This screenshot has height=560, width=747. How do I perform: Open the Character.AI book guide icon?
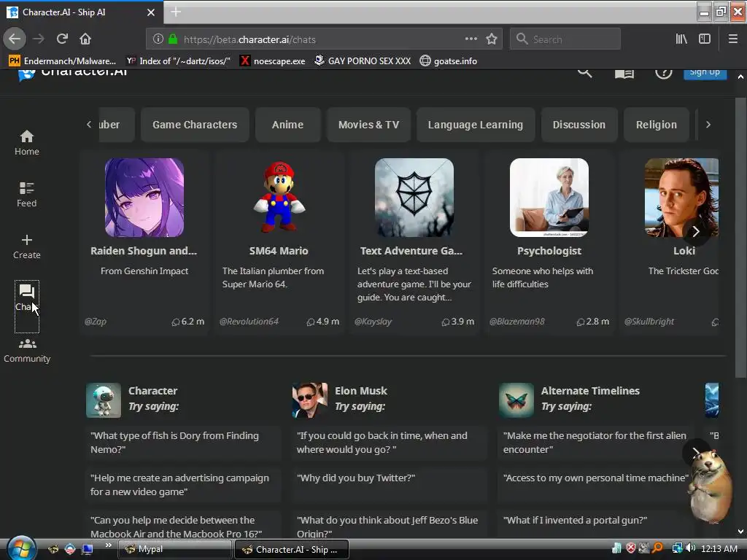(x=624, y=73)
